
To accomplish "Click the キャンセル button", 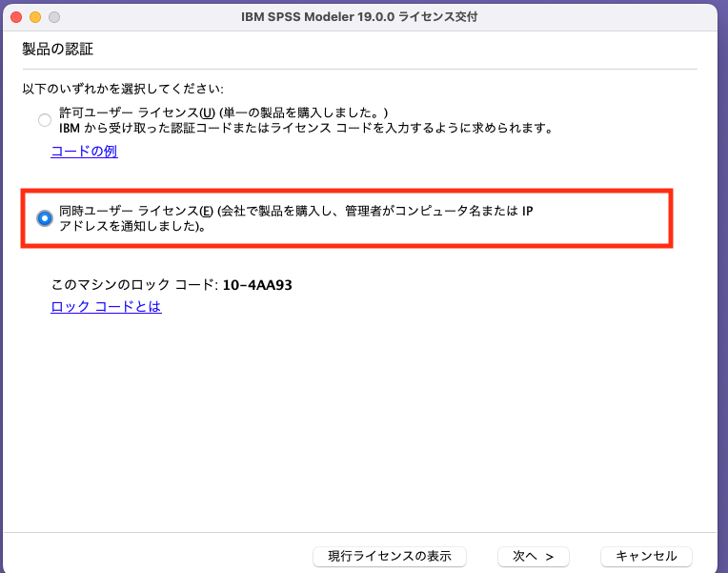I will (646, 556).
